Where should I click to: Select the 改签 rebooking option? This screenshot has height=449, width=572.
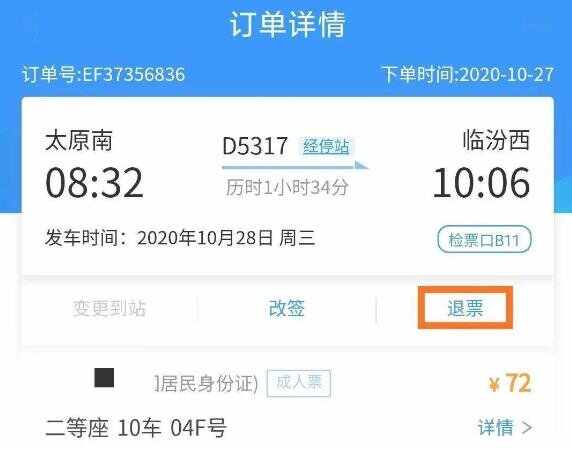pyautogui.click(x=286, y=308)
